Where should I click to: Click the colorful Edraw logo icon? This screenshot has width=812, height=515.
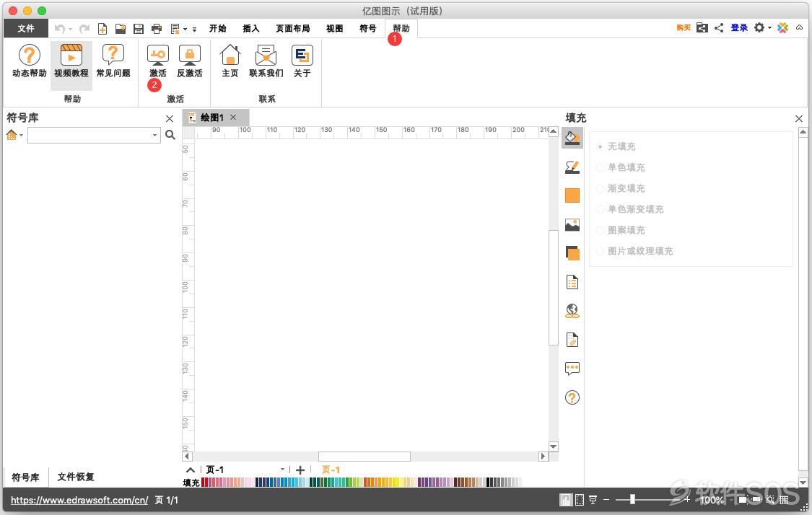(x=782, y=28)
